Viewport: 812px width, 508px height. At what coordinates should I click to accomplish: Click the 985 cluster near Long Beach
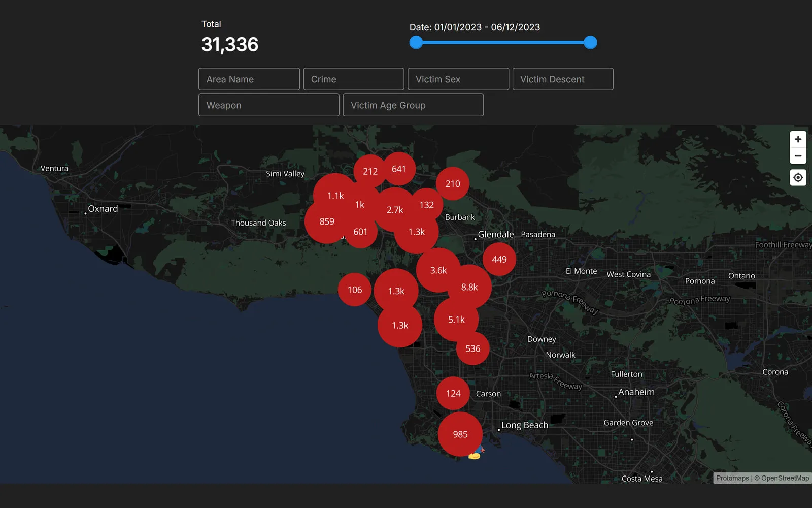click(460, 434)
